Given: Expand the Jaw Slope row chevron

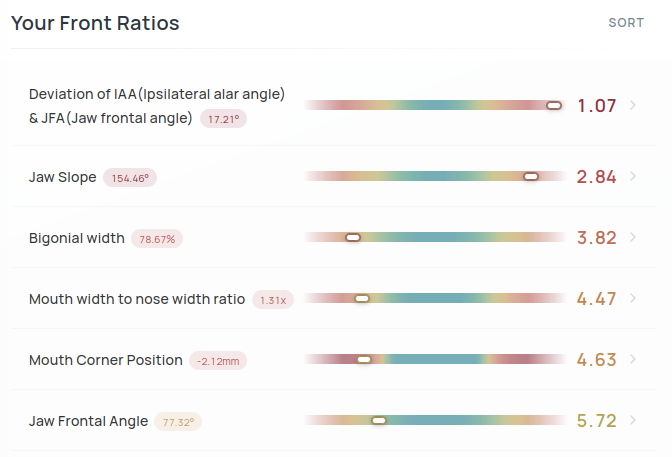Looking at the screenshot, I should click(633, 177).
